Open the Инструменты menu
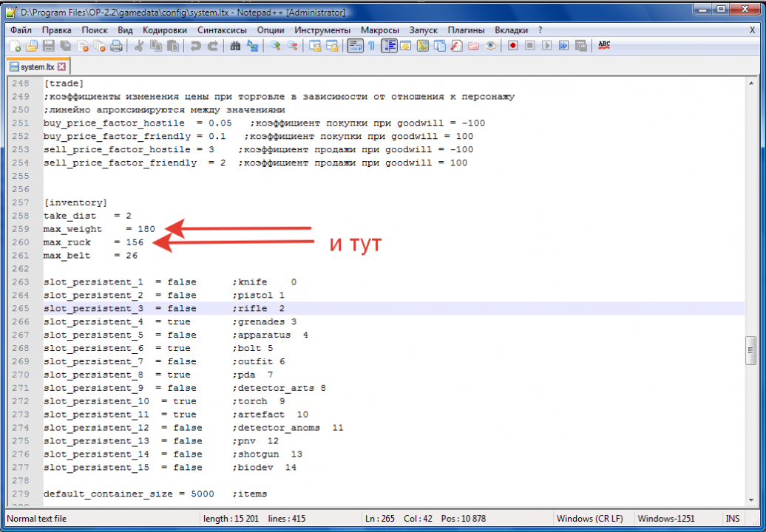The image size is (766, 532). tap(322, 30)
